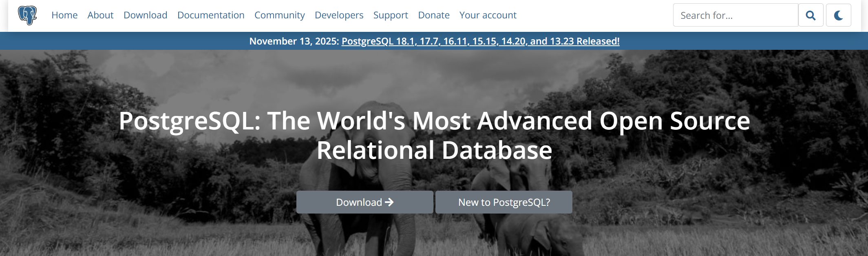Toggle dark mode with the moon icon

[x=838, y=15]
